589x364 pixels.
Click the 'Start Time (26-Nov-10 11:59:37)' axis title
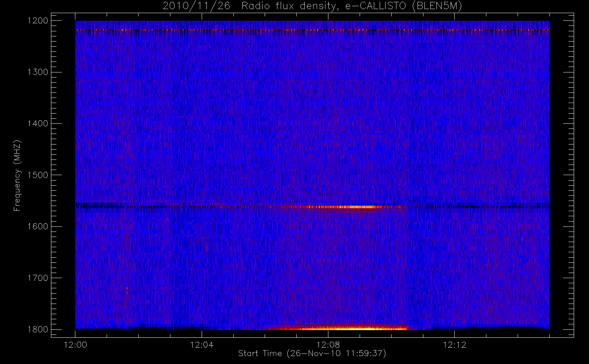coord(312,353)
